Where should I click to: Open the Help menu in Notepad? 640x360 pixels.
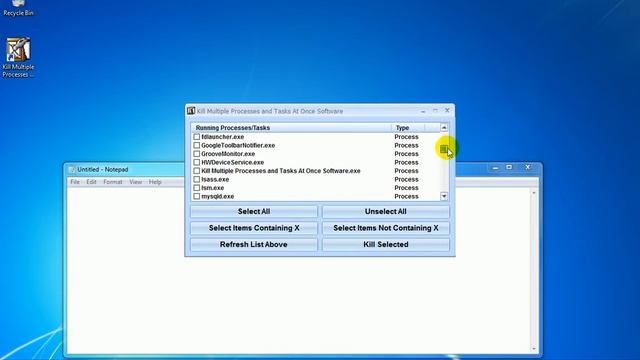click(x=155, y=182)
